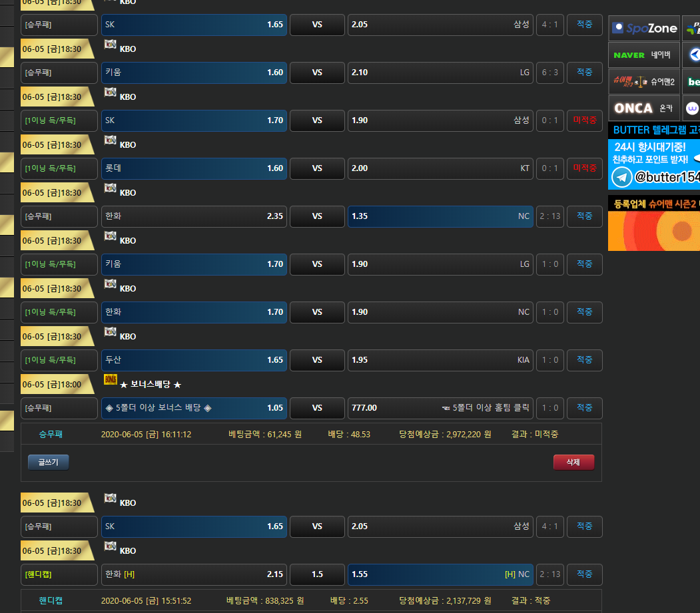The image size is (700, 613).
Task: Select the LG 2.10 odds cell
Action: [x=440, y=73]
